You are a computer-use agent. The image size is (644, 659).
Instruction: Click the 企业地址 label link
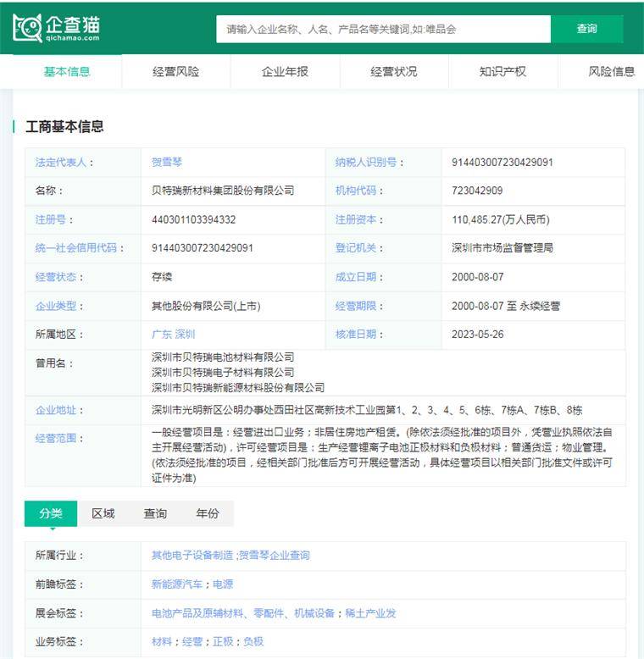pyautogui.click(x=56, y=410)
